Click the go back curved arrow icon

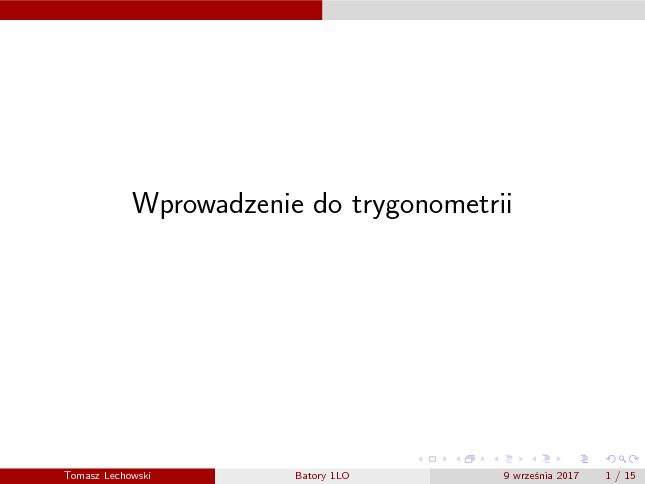[611, 459]
